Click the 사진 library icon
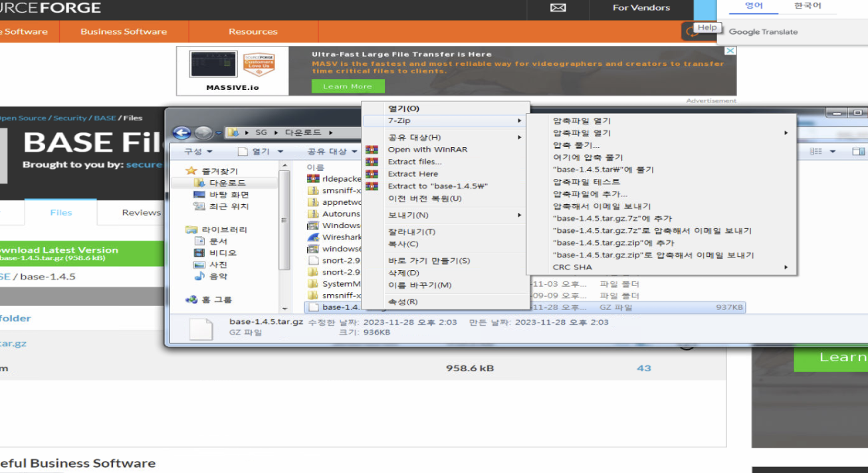The width and height of the screenshot is (868, 473). pyautogui.click(x=199, y=264)
